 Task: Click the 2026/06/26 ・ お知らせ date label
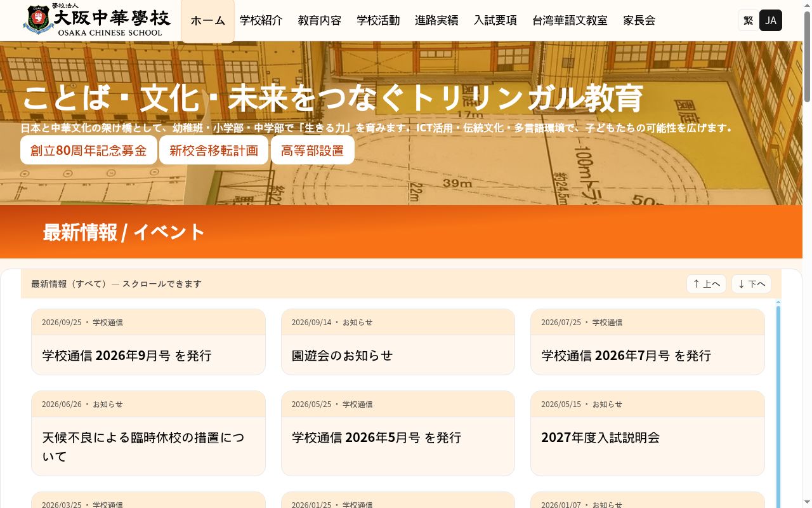coord(82,404)
